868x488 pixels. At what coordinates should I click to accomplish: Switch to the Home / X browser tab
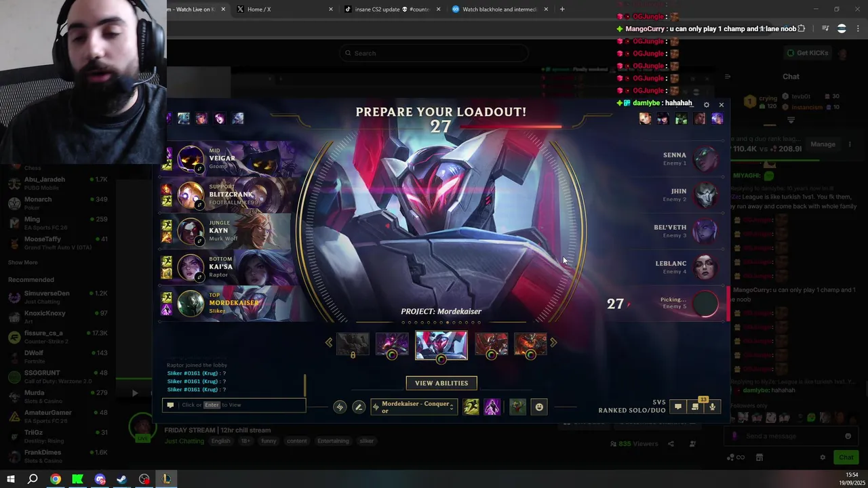(283, 9)
